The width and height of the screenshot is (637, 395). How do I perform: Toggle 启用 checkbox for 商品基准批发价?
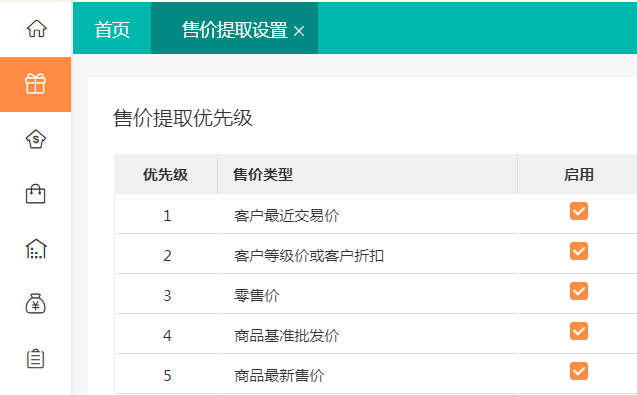tap(578, 331)
